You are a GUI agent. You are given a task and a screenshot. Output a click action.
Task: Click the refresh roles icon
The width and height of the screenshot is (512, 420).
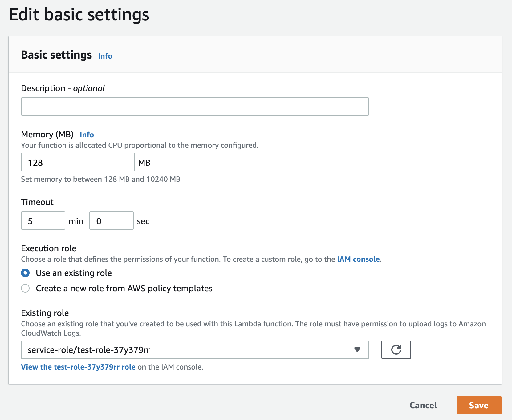tap(396, 350)
